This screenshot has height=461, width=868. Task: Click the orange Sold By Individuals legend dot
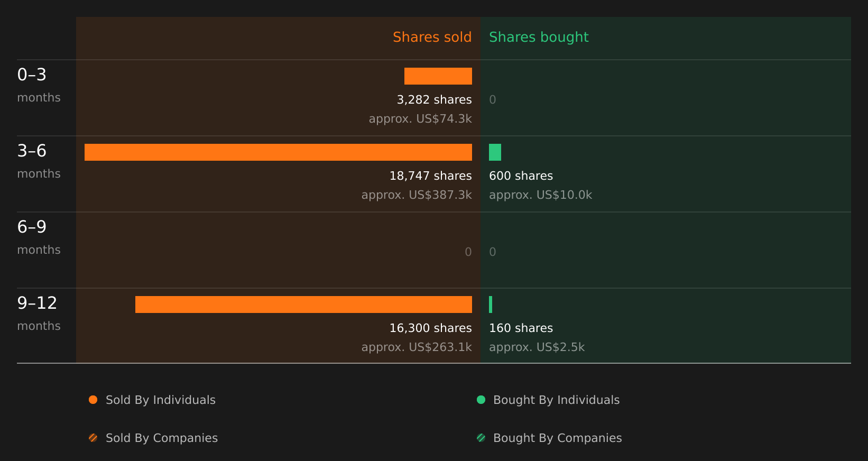point(93,400)
